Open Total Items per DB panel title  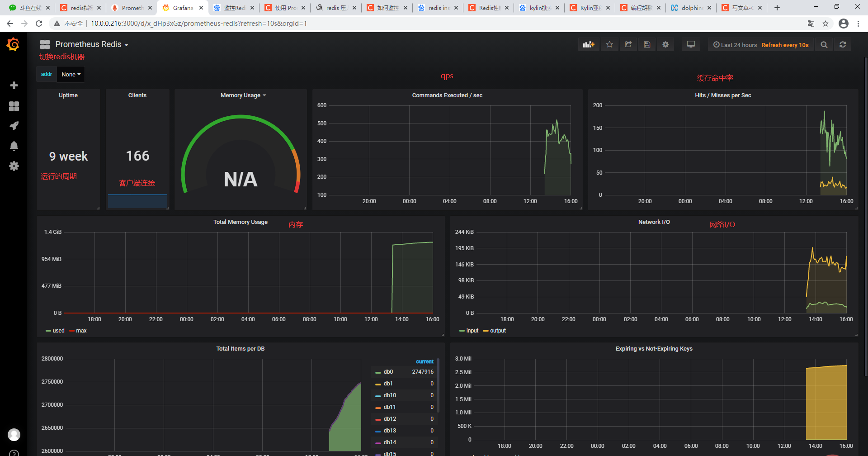point(241,349)
